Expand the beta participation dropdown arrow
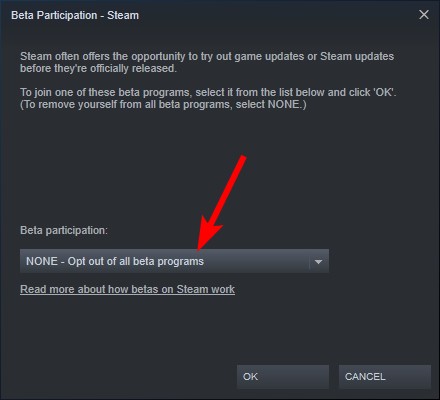This screenshot has height=400, width=440. (x=319, y=262)
